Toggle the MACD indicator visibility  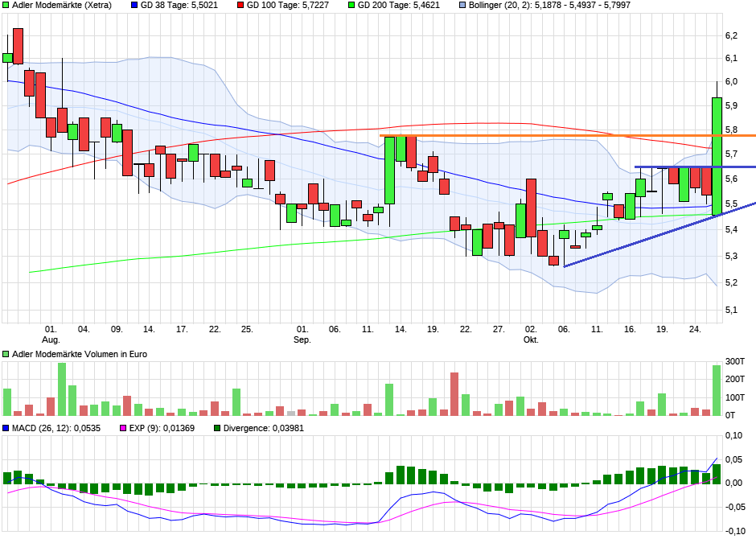[x=5, y=426]
